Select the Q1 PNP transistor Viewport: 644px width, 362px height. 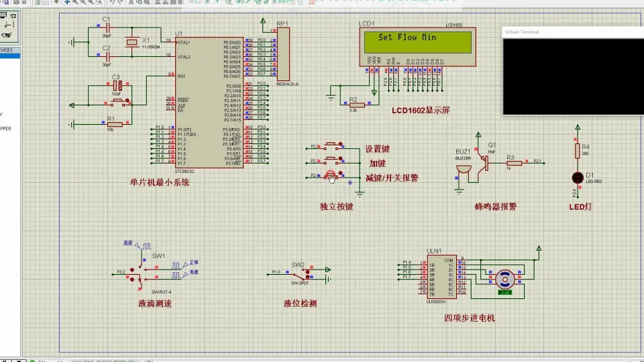coord(484,163)
